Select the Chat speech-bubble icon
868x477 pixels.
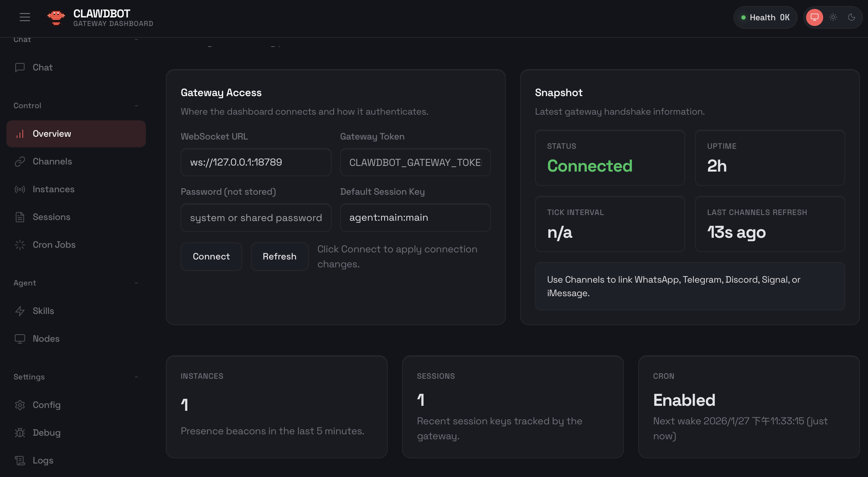(x=20, y=67)
